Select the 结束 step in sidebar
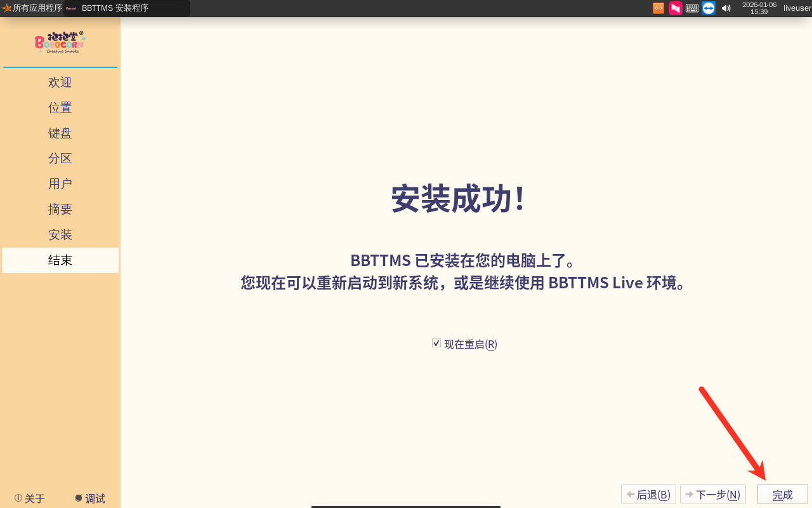The width and height of the screenshot is (812, 508). (x=60, y=260)
